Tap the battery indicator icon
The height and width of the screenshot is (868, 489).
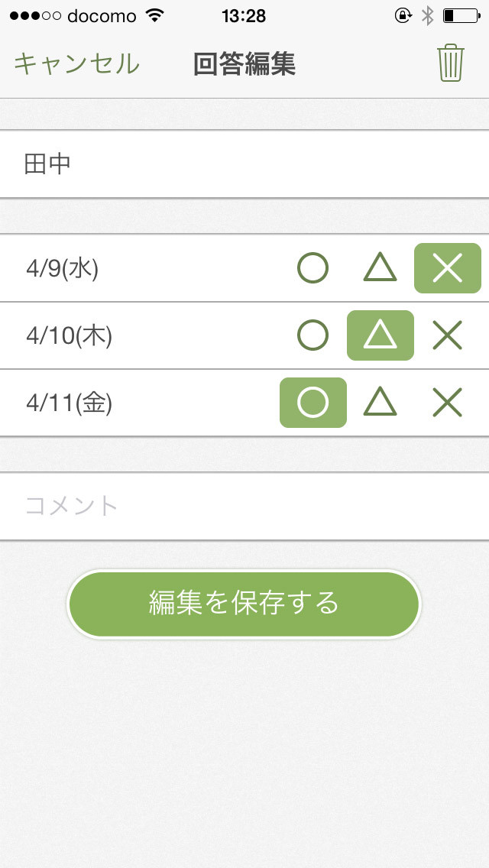460,15
